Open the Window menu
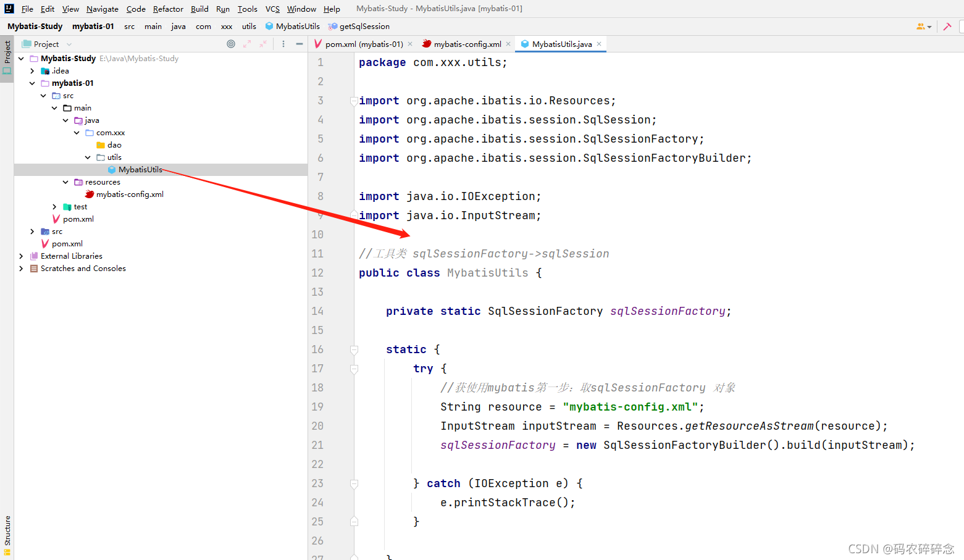The width and height of the screenshot is (964, 560). [x=301, y=9]
